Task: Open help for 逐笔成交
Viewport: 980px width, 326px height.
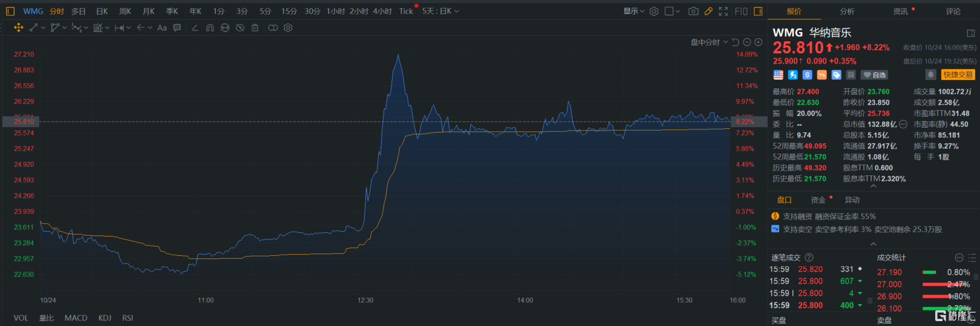Action: (x=809, y=258)
